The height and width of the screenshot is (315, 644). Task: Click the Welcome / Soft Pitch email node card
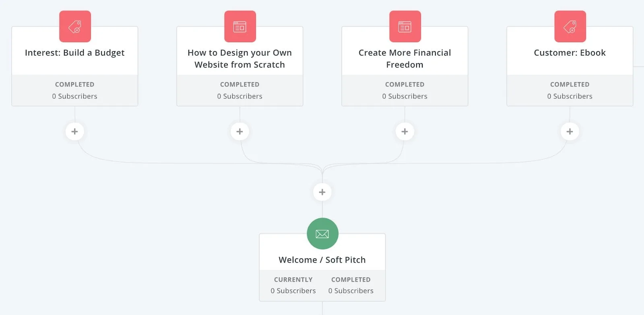tap(322, 260)
